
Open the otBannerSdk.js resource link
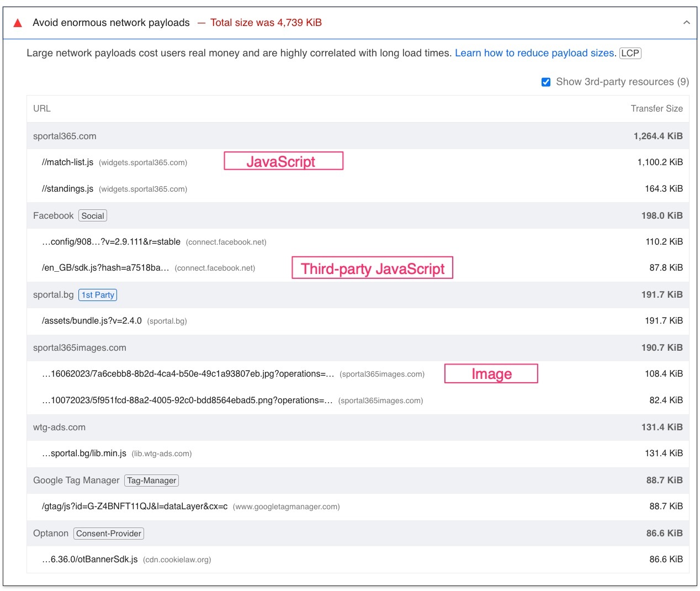pyautogui.click(x=90, y=560)
